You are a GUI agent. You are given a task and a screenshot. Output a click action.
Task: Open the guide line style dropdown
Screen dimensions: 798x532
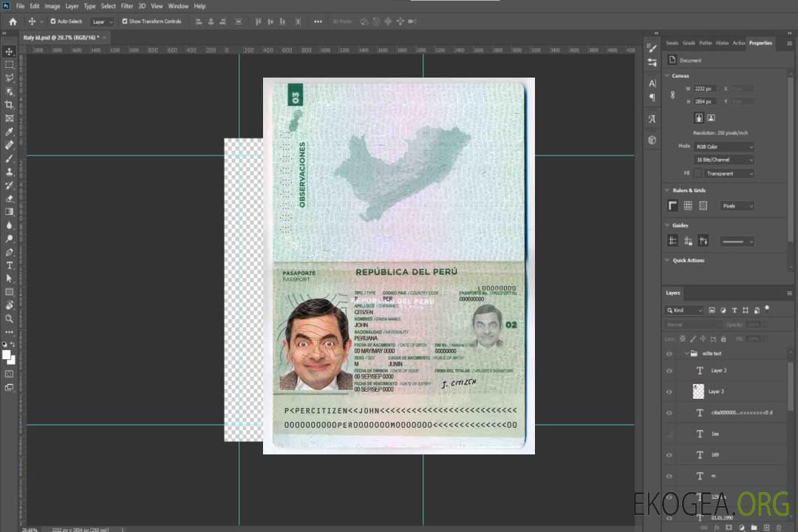coord(737,242)
